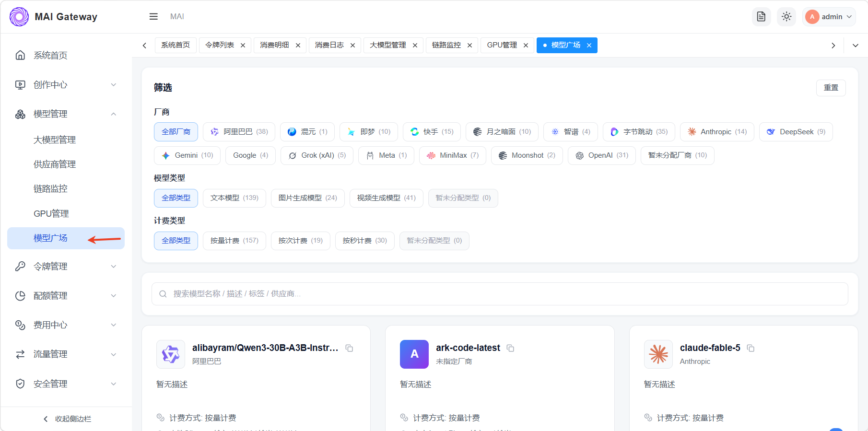Filter by 字节跳动 vendor
This screenshot has height=431, width=868.
639,132
